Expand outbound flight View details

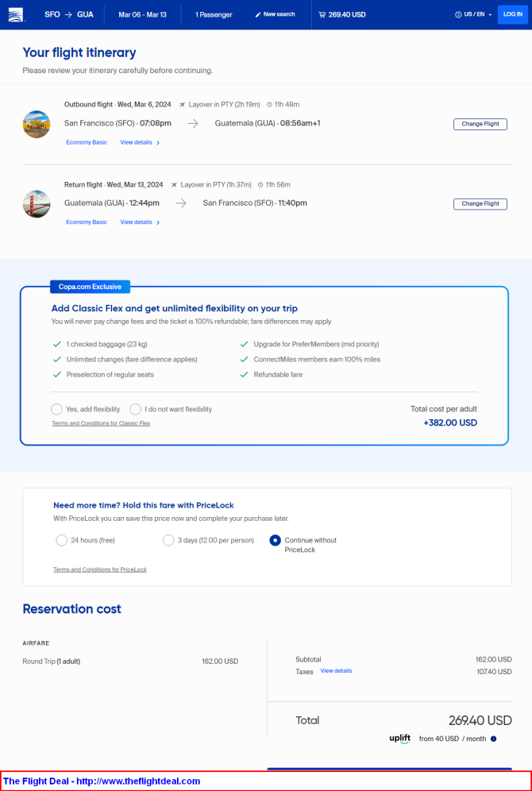140,143
